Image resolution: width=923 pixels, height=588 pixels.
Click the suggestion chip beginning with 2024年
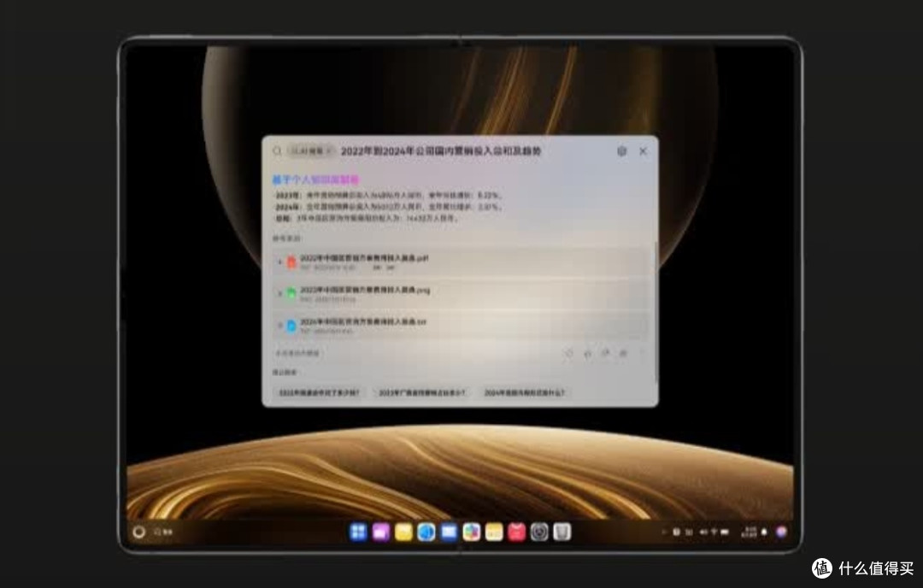point(524,392)
